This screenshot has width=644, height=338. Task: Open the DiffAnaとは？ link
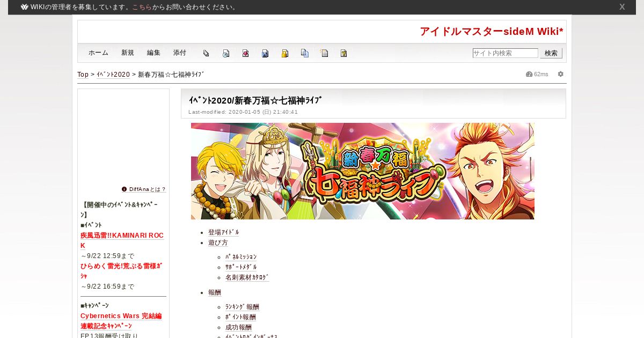148,189
